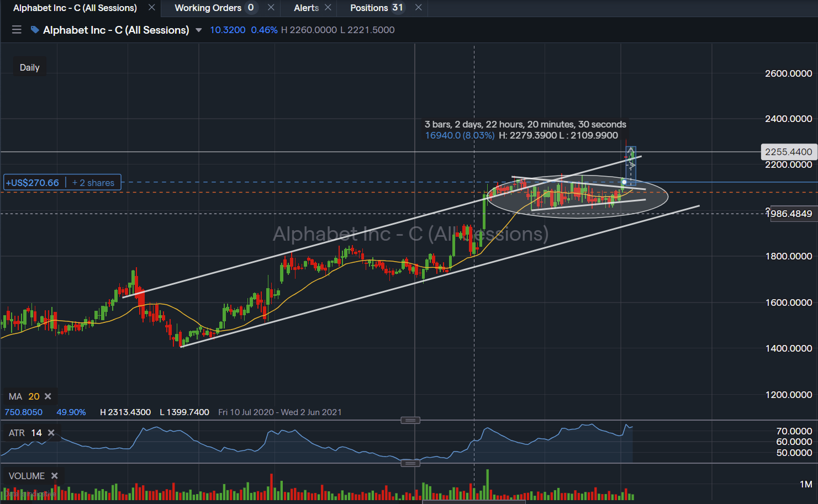Click the 2400.0000 price axis label
818x504 pixels.
[788, 119]
